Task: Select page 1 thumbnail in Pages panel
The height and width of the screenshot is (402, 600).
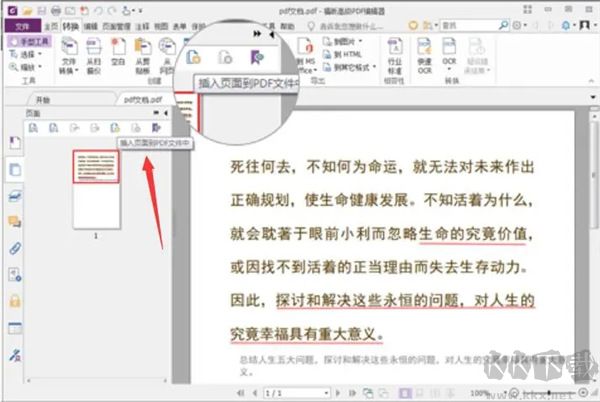Action: click(96, 190)
